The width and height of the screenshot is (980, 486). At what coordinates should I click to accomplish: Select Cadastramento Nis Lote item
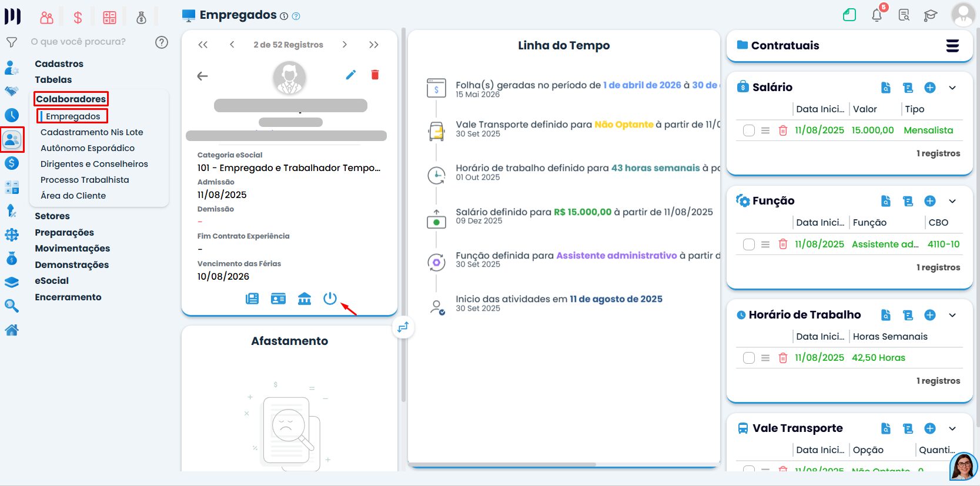pyautogui.click(x=92, y=132)
